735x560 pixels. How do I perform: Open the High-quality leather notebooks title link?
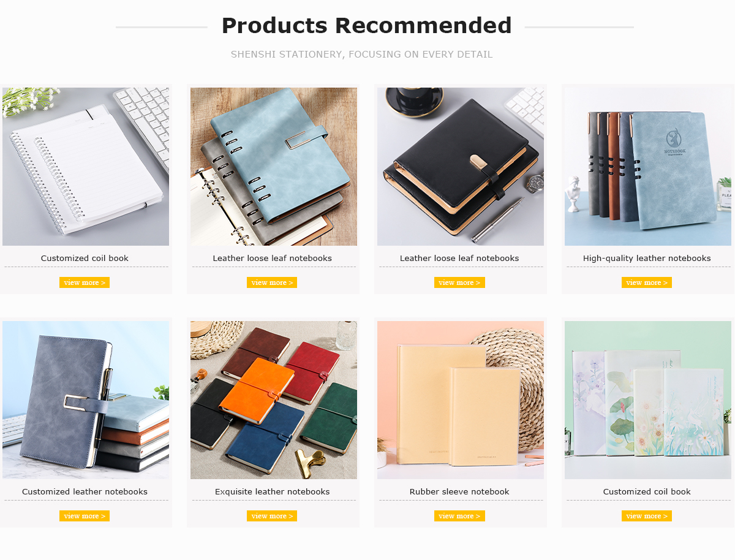click(x=647, y=258)
